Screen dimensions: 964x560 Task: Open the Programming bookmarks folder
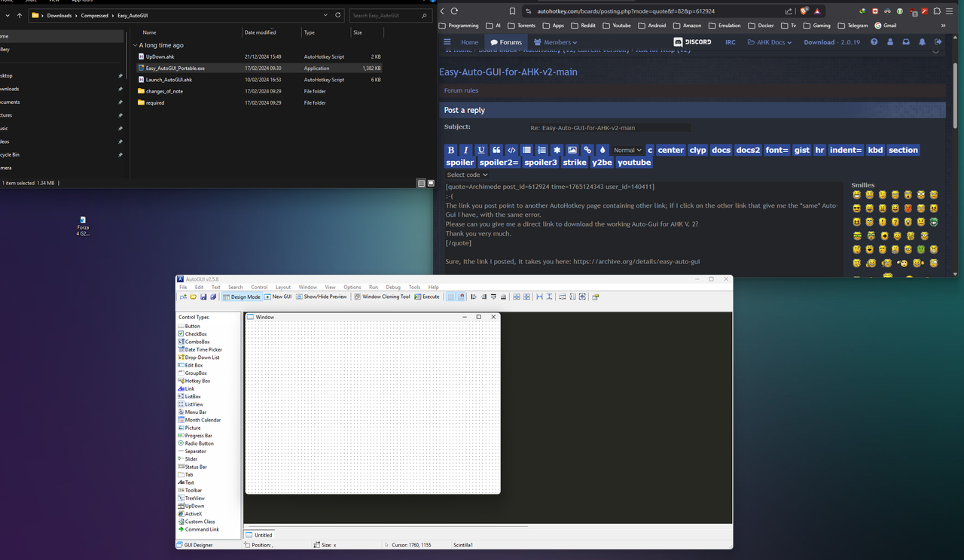coord(459,26)
